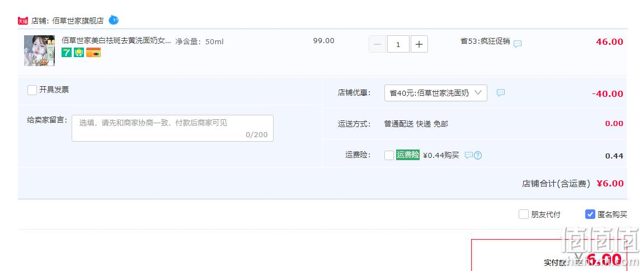Click the comment icon next to ¥0.44购买

tap(469, 156)
